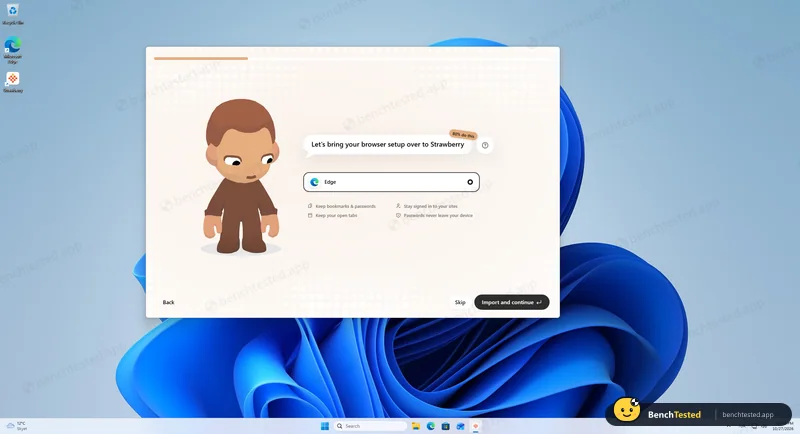The height and width of the screenshot is (434, 800).
Task: Select the Strawberry desktop shortcut
Action: click(13, 82)
